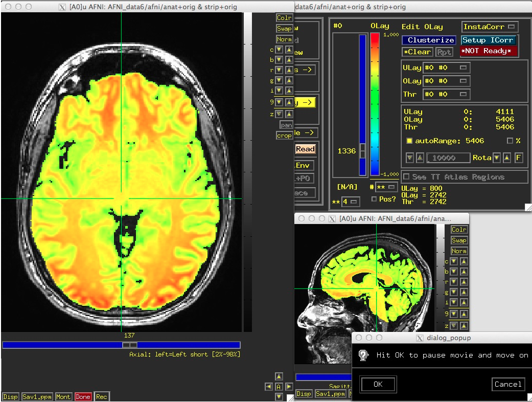
Task: Open the Thr sub-brick #0 chooser
Action: click(x=447, y=94)
